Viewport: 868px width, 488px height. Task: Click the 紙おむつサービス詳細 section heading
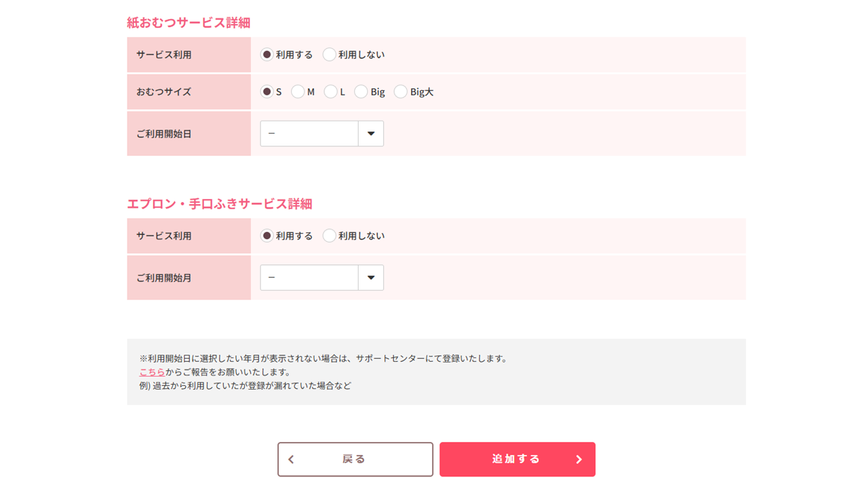(x=189, y=23)
